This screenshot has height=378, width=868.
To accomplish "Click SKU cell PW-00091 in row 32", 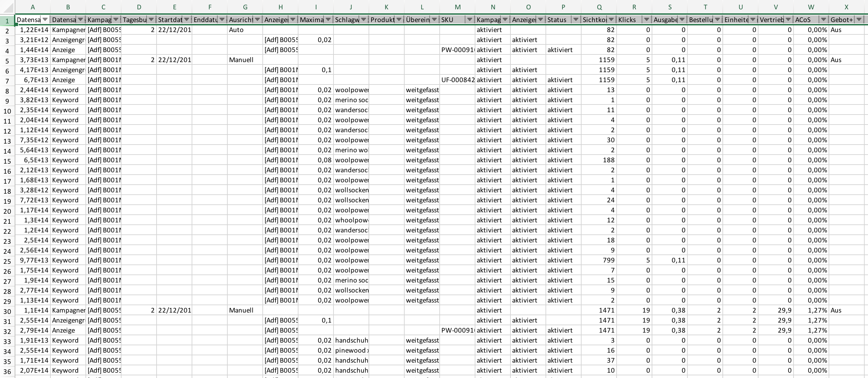I will pyautogui.click(x=457, y=330).
